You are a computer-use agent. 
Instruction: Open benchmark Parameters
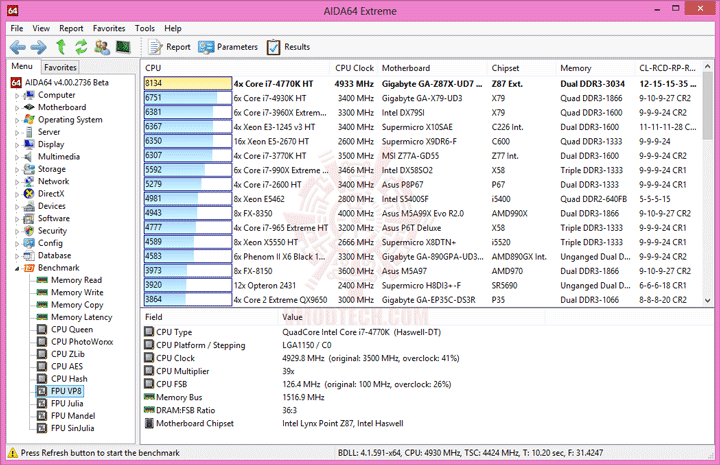[228, 47]
